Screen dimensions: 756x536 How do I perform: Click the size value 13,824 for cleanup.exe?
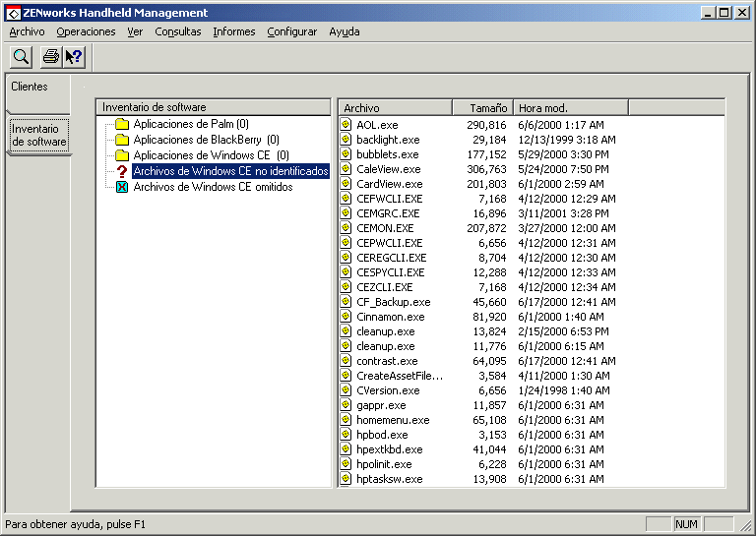pos(489,331)
